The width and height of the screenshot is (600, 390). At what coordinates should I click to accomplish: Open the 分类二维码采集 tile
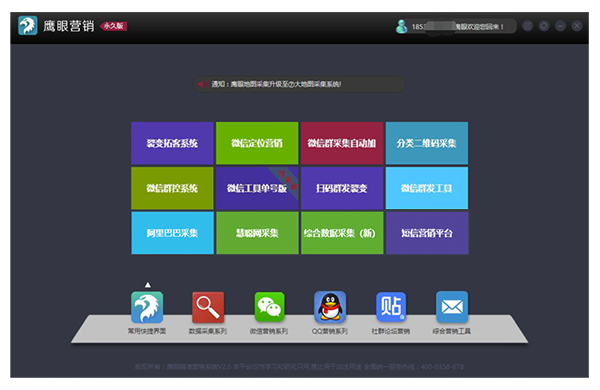427,143
